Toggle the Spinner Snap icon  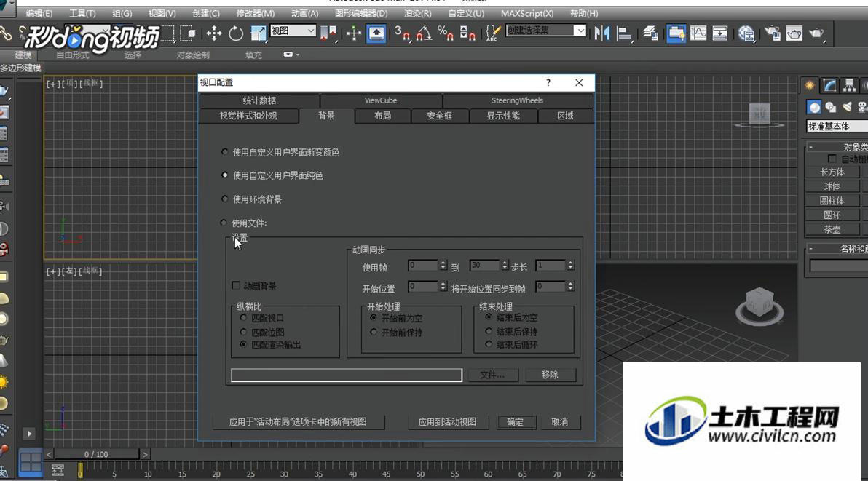467,33
